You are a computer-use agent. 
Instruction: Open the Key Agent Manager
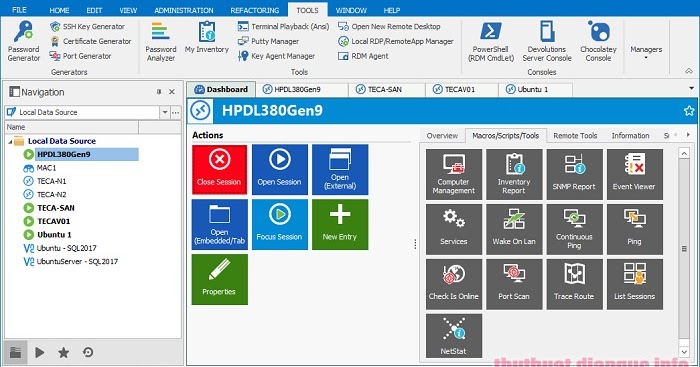coord(276,56)
